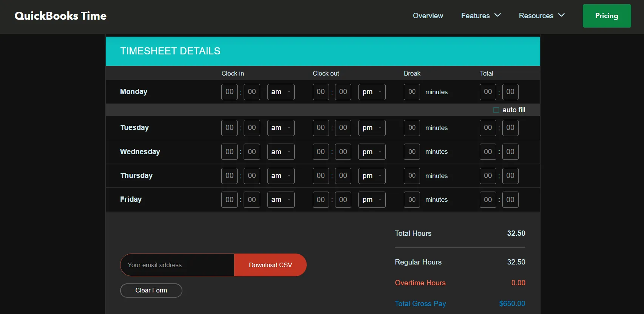Click the Regular Hours label

coord(418,262)
